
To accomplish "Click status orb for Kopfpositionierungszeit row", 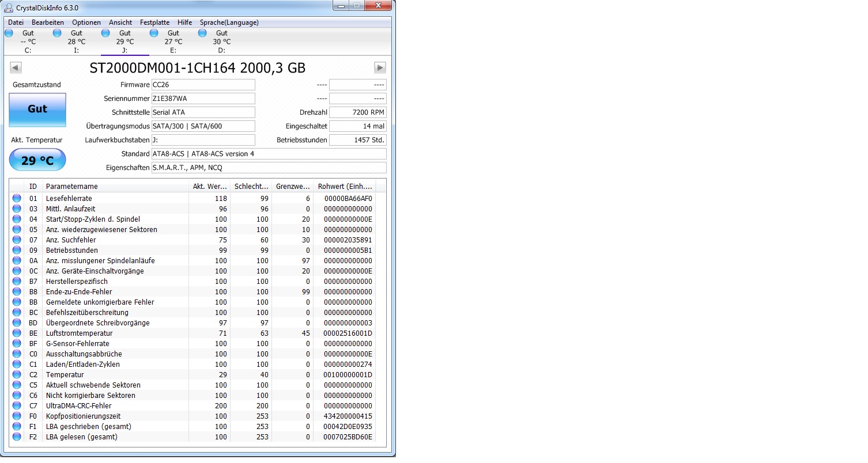I will click(x=17, y=416).
